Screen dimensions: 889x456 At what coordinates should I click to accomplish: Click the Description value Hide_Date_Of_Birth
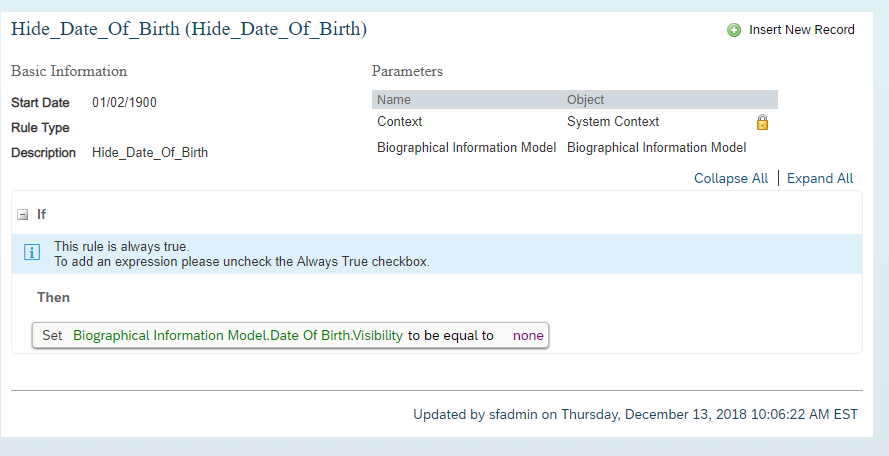click(150, 153)
